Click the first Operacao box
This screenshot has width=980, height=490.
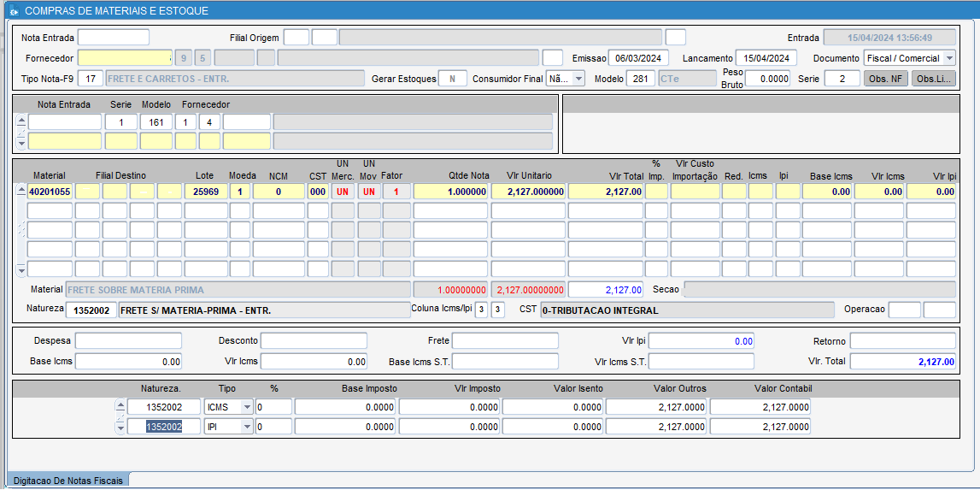tap(904, 310)
